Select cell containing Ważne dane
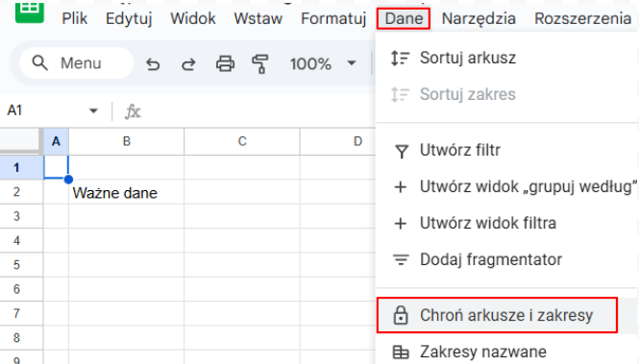 click(x=126, y=192)
